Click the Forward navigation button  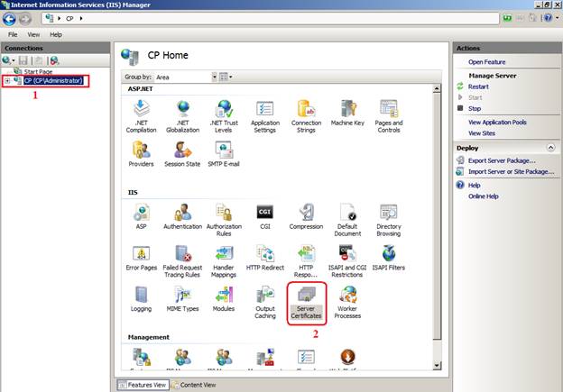(x=24, y=19)
